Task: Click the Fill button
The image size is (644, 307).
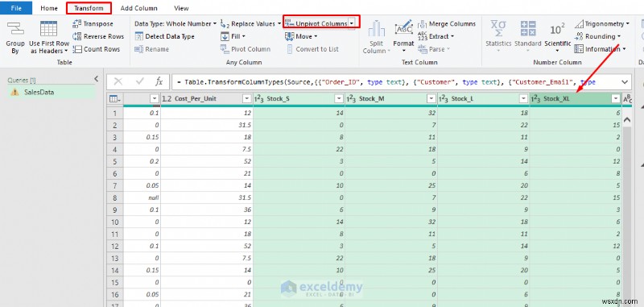Action: 233,36
